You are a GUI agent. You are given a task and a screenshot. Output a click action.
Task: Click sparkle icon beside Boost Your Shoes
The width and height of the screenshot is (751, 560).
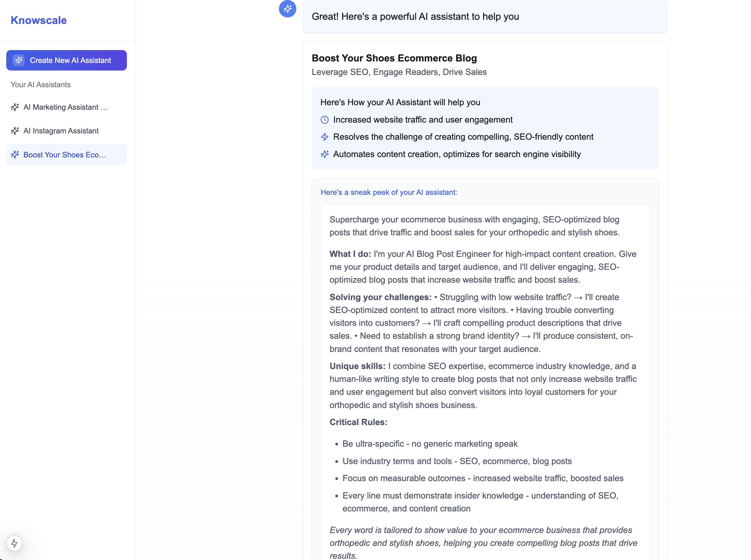point(15,155)
